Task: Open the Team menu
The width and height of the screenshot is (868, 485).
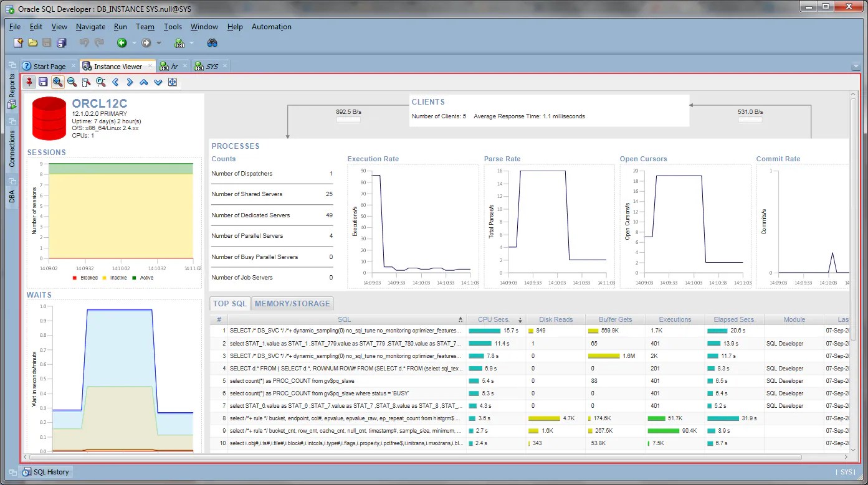Action: click(x=145, y=27)
